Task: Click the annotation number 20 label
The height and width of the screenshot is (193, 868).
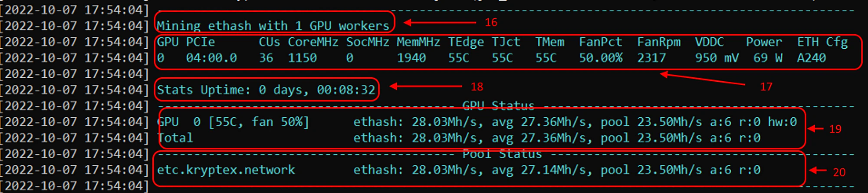Action: tap(839, 172)
